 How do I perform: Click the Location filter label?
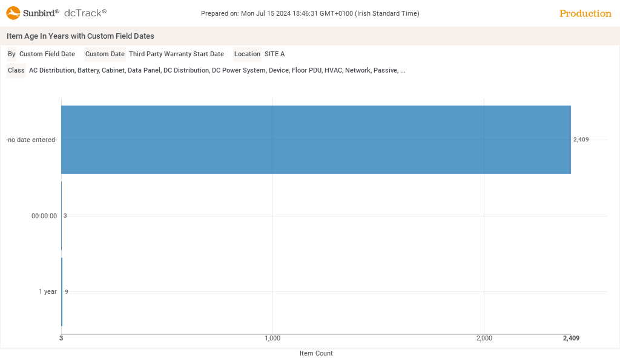[247, 54]
